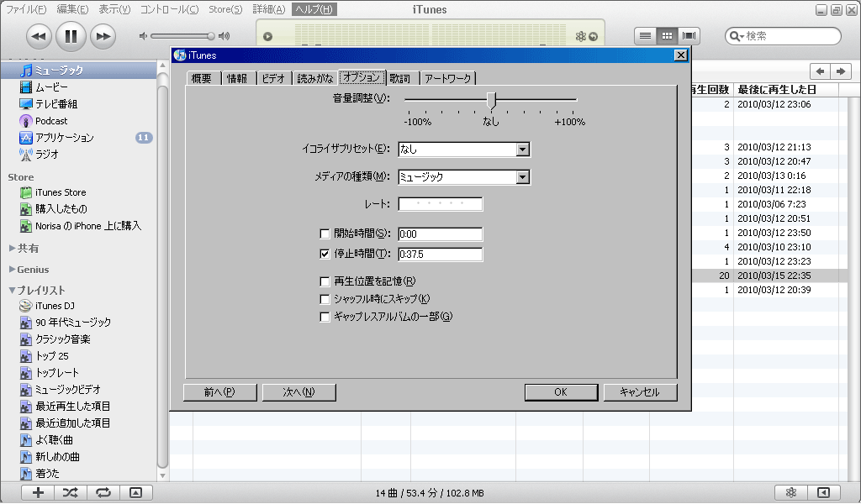Click the Genius atom icon in display
861x504 pixels.
coord(580,36)
